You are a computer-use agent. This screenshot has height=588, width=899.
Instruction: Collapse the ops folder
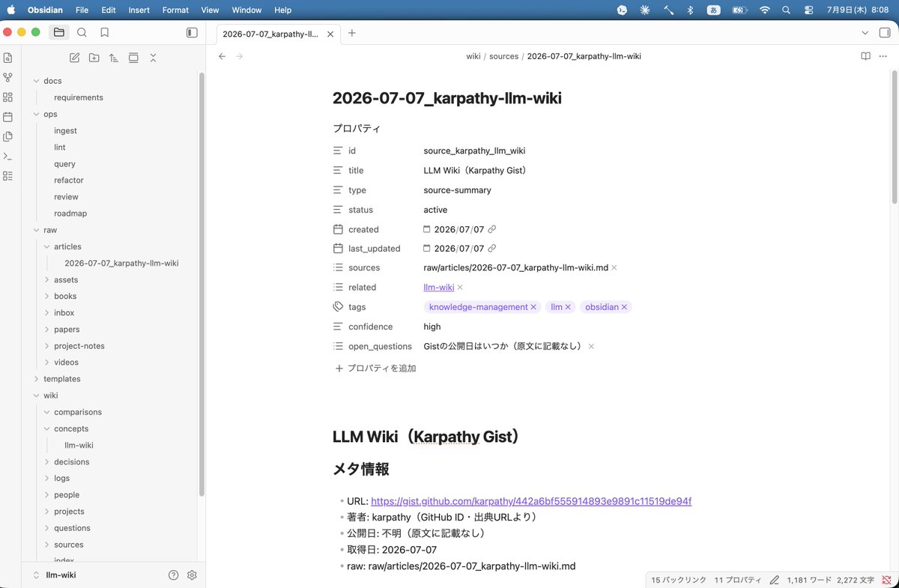pyautogui.click(x=36, y=114)
